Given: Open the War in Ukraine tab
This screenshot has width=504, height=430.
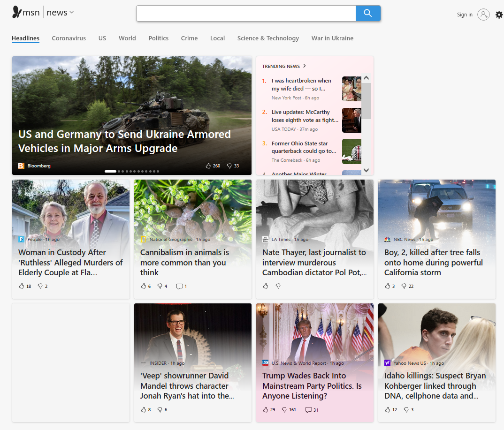Looking at the screenshot, I should 332,38.
